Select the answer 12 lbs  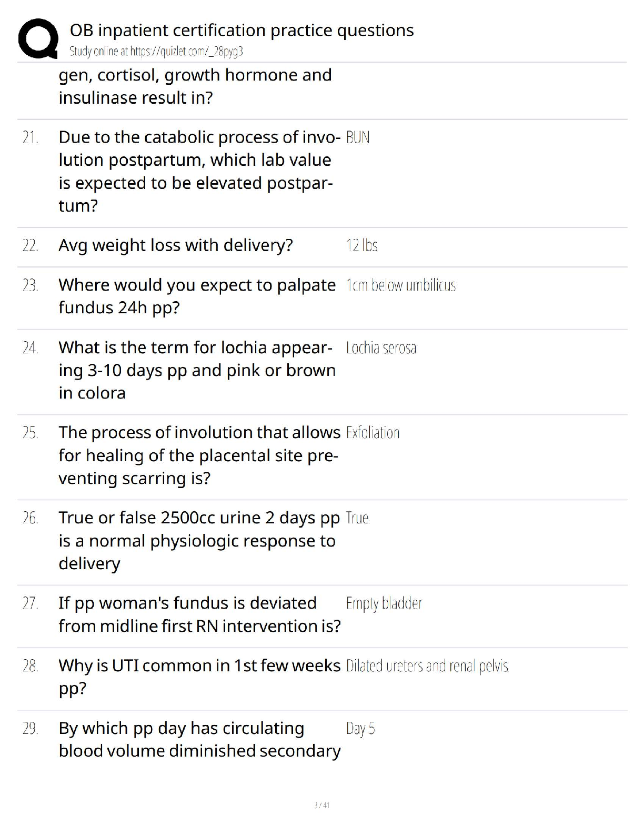coord(361,245)
